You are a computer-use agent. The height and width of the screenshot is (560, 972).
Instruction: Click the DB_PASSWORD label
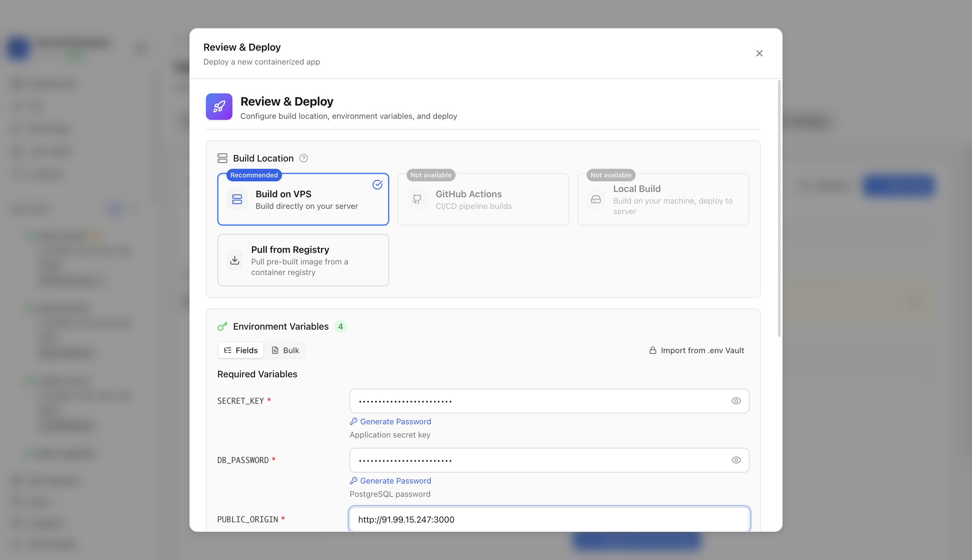pyautogui.click(x=243, y=460)
